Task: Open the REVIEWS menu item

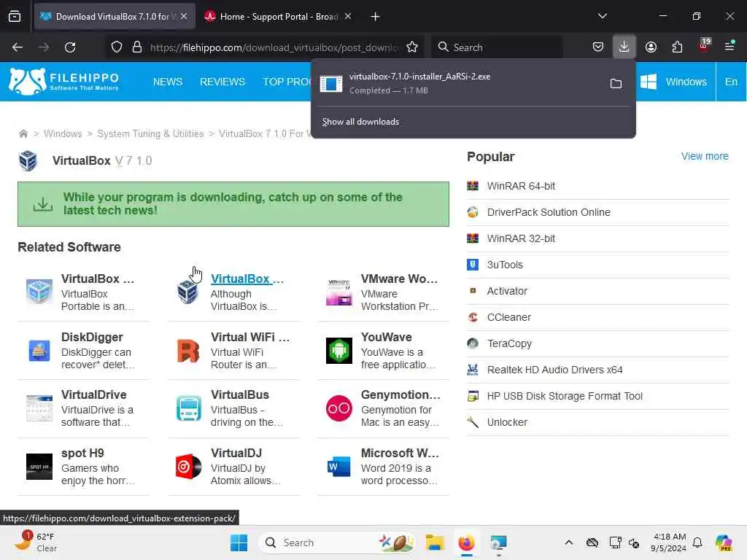Action: [x=222, y=82]
